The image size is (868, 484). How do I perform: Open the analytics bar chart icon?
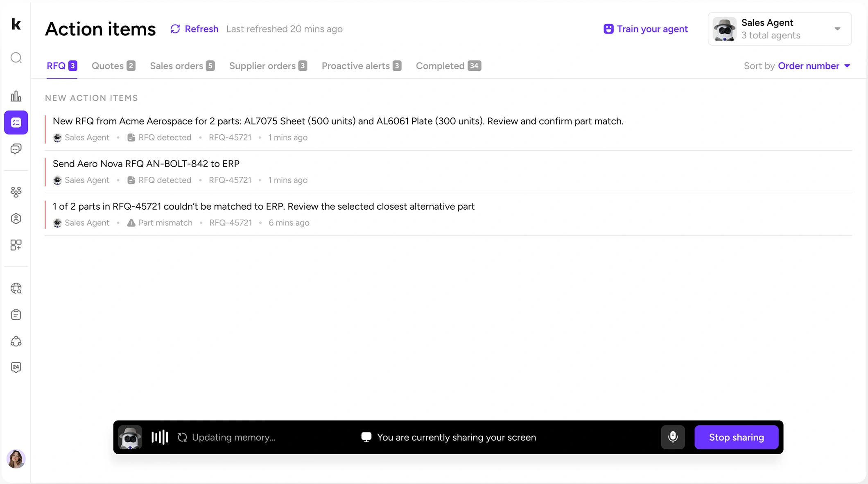(x=16, y=96)
